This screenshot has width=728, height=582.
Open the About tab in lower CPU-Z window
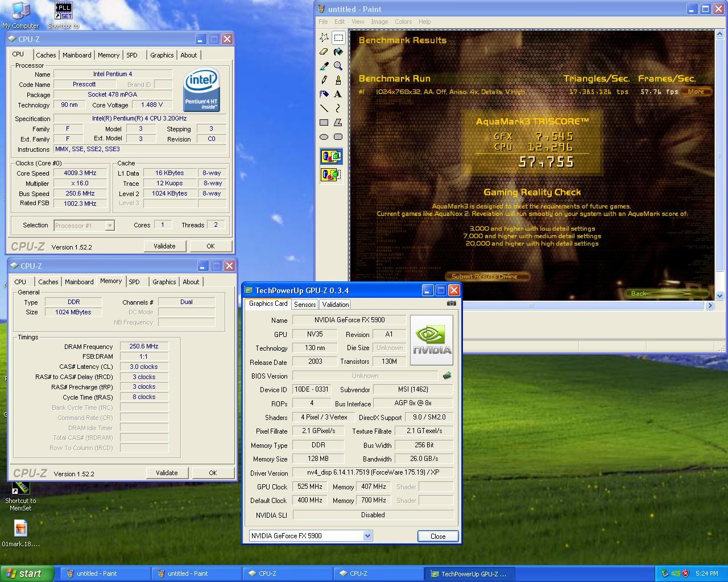pyautogui.click(x=191, y=282)
